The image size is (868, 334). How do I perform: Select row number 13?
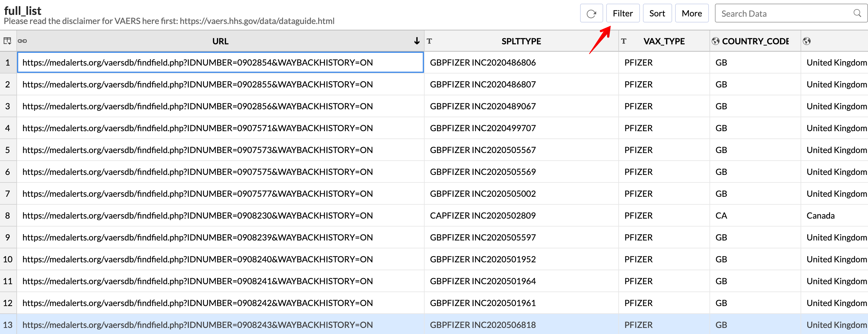8,325
